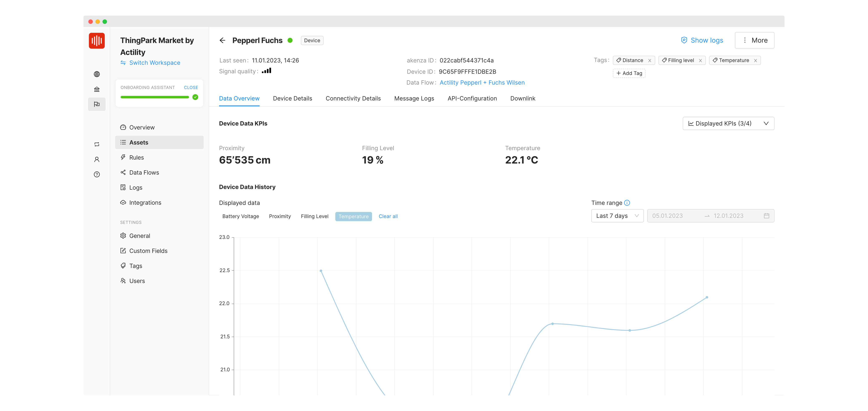Click the Logs document icon
This screenshot has height=411, width=868.
[x=123, y=188]
